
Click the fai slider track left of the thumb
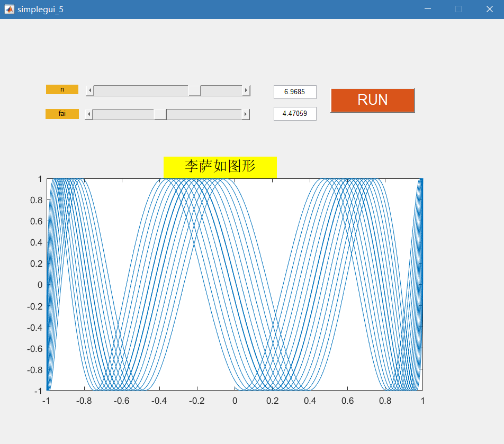coord(123,114)
